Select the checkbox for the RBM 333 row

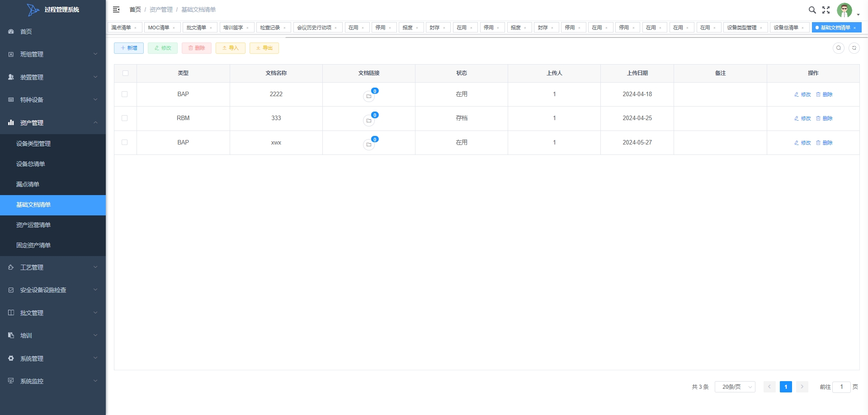(125, 118)
